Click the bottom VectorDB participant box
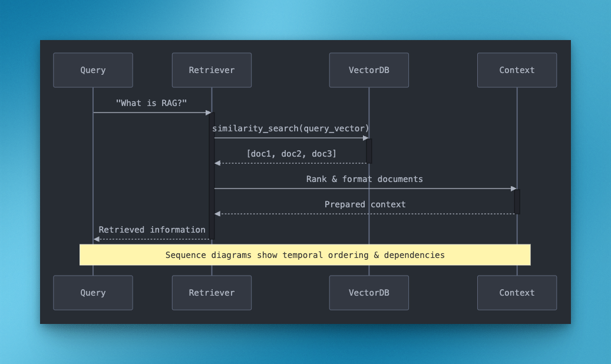Image resolution: width=611 pixels, height=364 pixels. (369, 293)
